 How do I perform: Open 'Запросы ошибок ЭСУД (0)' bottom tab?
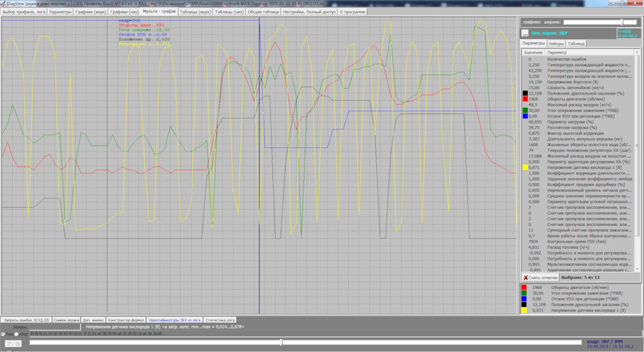tap(26, 320)
